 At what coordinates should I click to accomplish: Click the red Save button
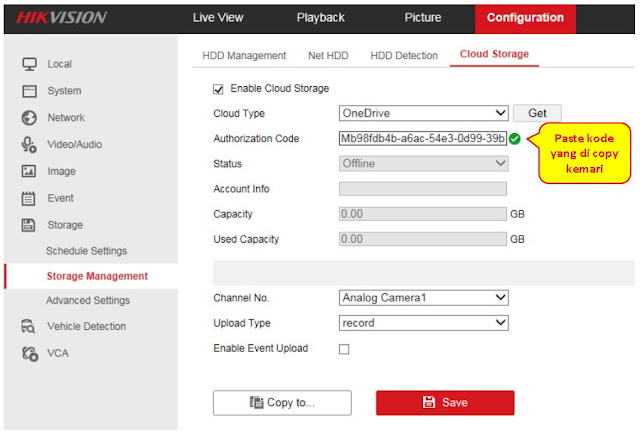(445, 403)
